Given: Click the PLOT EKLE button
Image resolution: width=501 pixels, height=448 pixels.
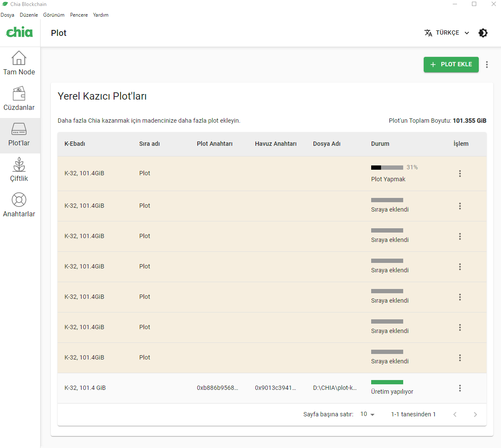Looking at the screenshot, I should tap(451, 65).
